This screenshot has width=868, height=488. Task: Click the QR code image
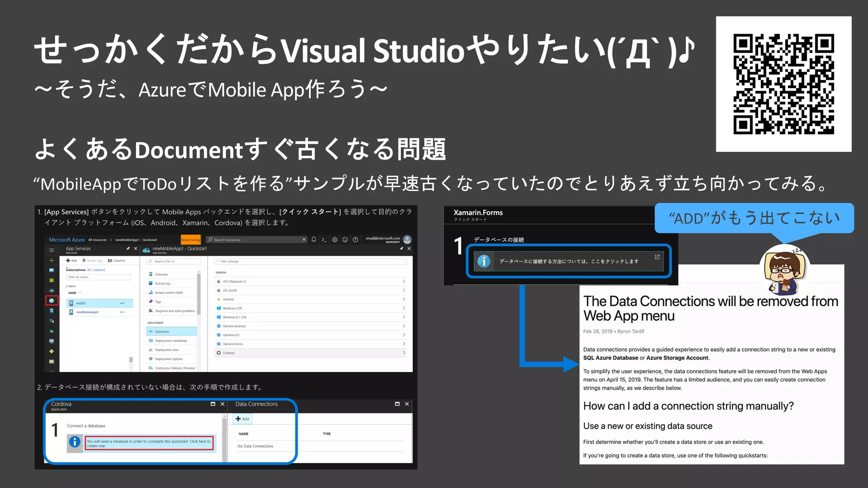784,84
